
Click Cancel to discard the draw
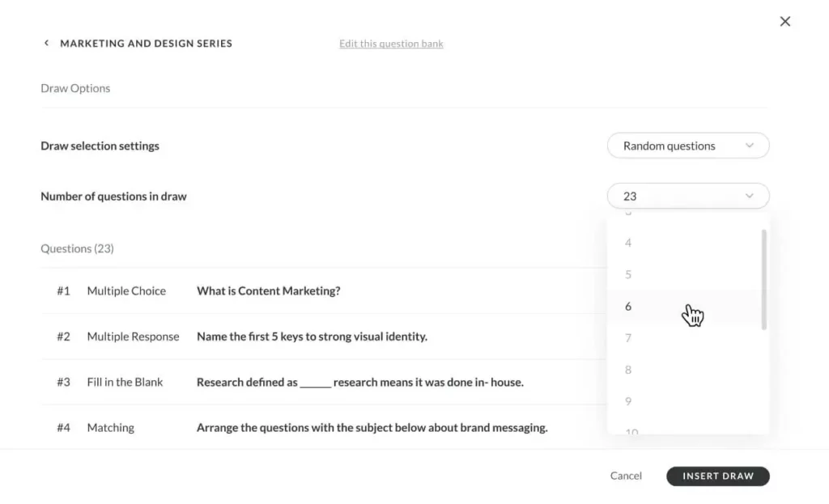click(626, 476)
